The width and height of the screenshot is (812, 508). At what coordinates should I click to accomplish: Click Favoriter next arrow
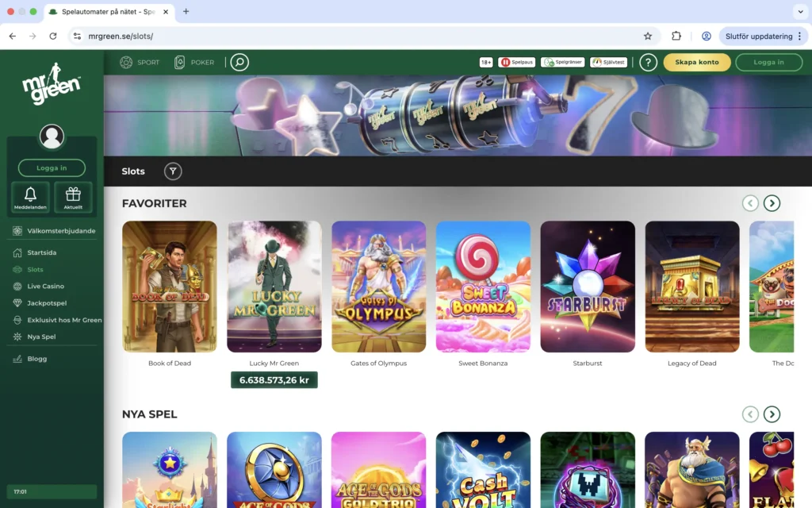click(772, 203)
